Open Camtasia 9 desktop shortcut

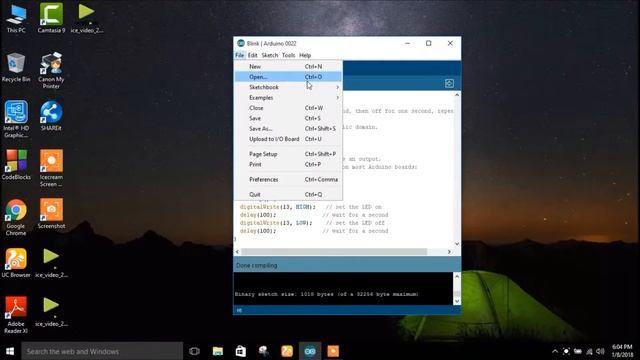coord(51,19)
